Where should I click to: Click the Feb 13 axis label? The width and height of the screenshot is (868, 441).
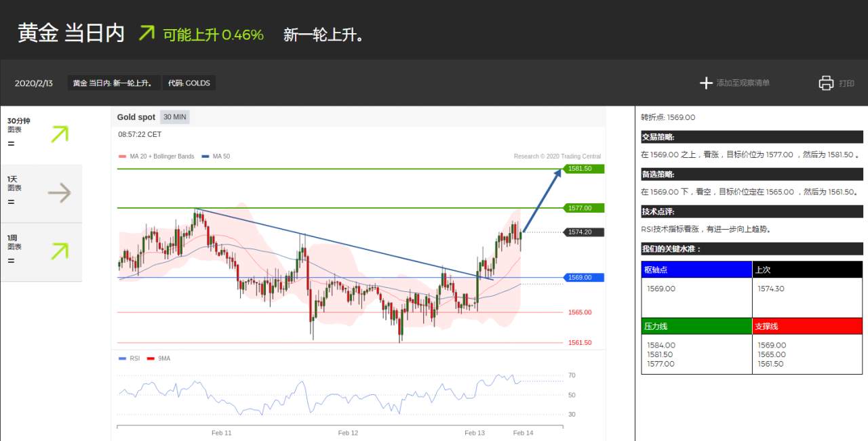point(475,433)
